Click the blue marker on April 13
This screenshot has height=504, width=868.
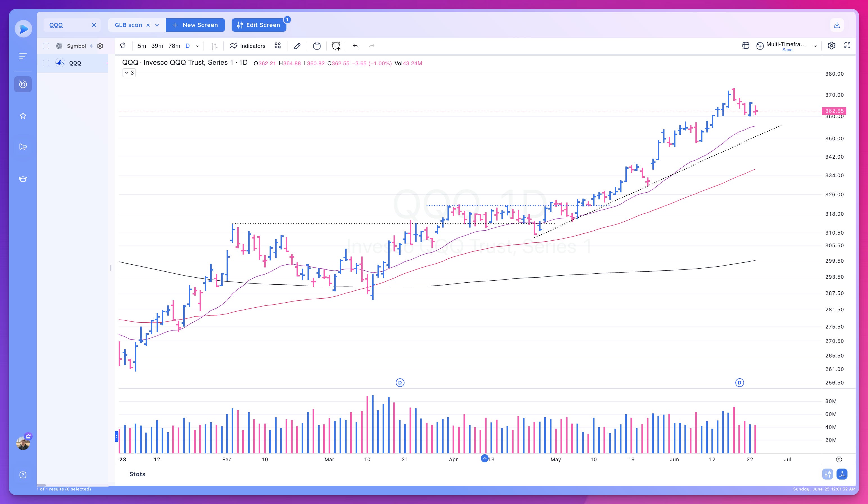(x=485, y=458)
